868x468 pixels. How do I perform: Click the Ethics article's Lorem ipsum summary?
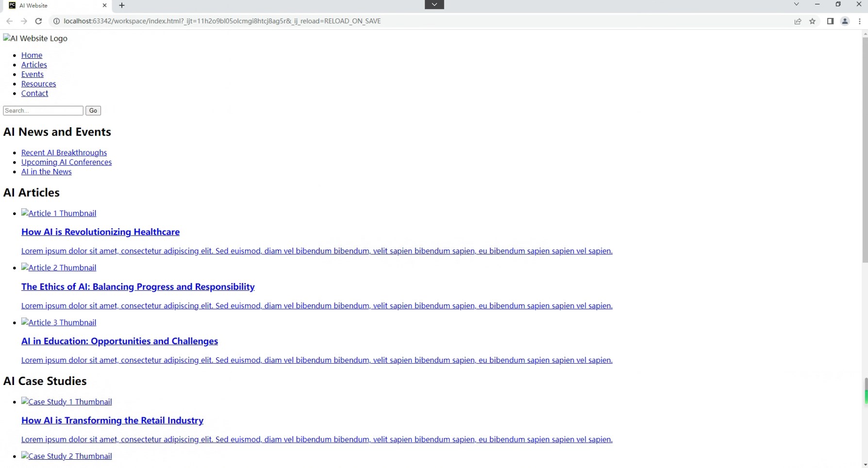pos(317,306)
